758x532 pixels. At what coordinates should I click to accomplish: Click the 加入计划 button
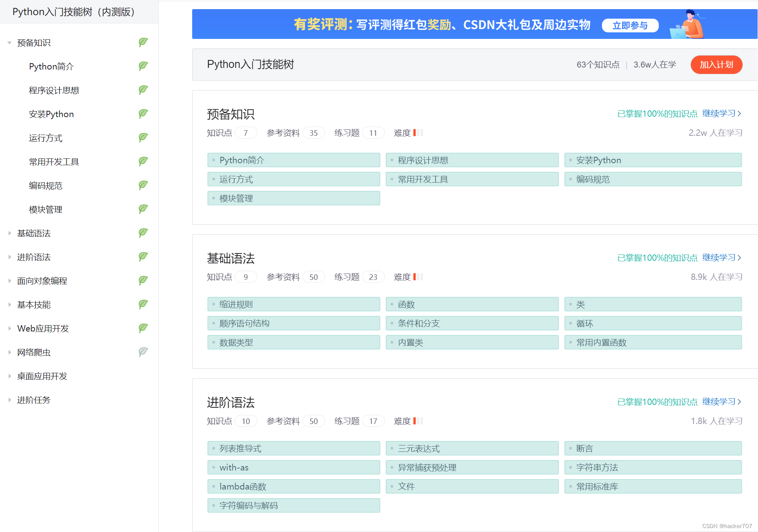click(x=716, y=64)
